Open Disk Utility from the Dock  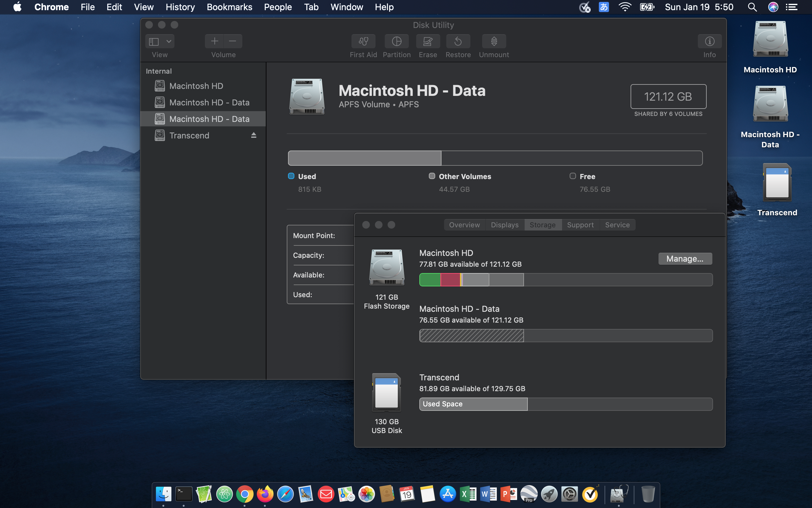pos(619,494)
